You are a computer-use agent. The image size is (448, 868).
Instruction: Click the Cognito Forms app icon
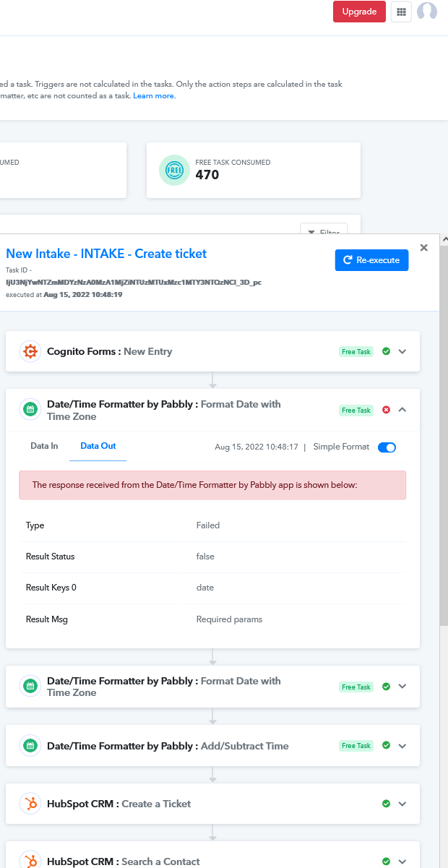(30, 351)
